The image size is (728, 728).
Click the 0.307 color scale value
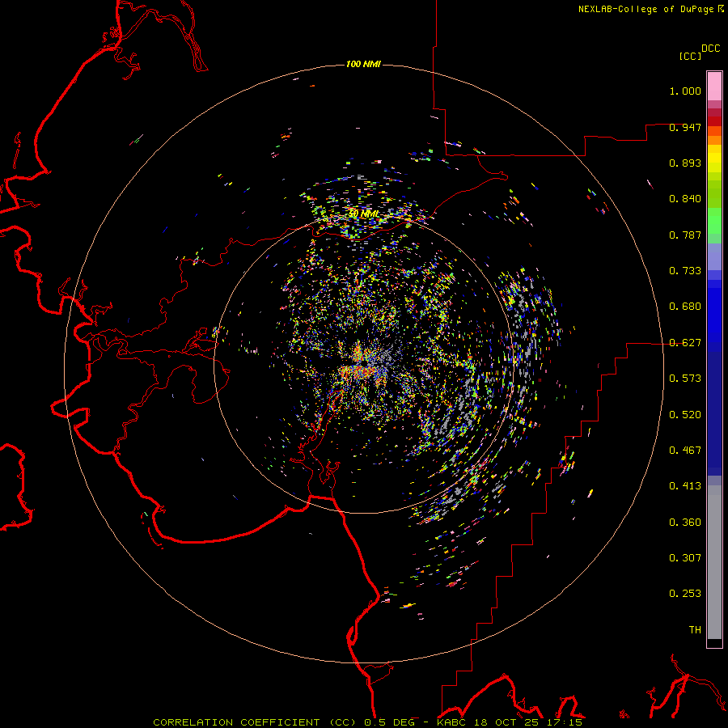(x=685, y=558)
